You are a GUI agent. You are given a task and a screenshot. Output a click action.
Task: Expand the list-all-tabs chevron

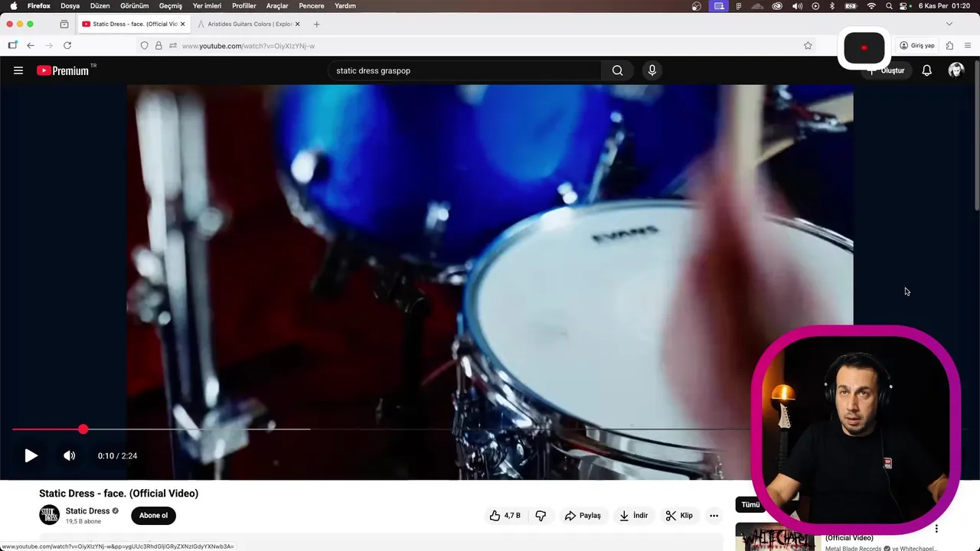[949, 24]
